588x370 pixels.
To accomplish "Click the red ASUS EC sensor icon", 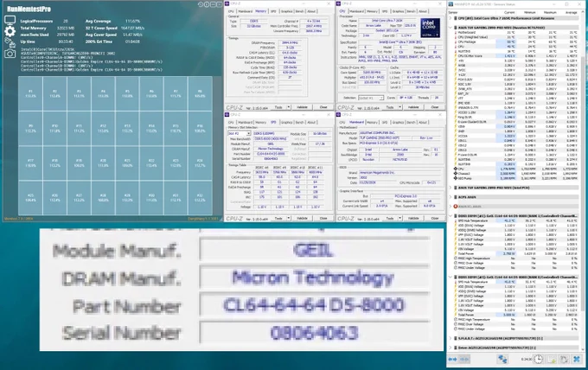I will tap(455, 207).
